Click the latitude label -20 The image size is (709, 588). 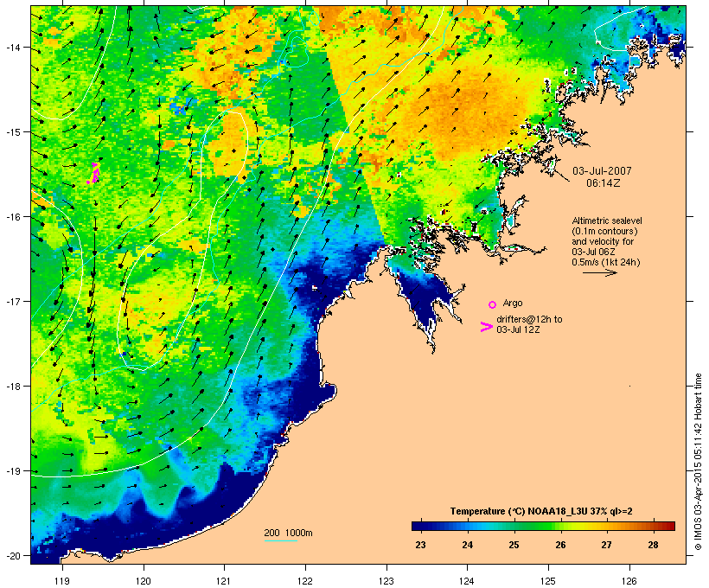pyautogui.click(x=12, y=556)
